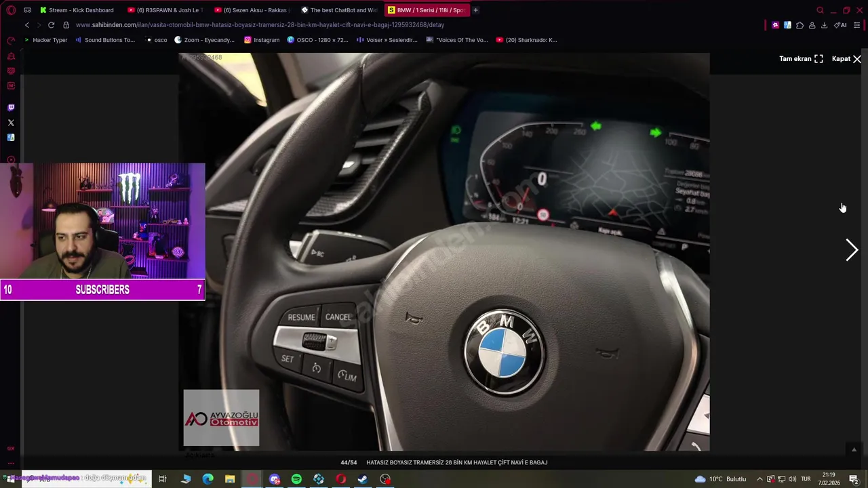Open browser extensions cube icon
The height and width of the screenshot is (488, 868).
(800, 25)
